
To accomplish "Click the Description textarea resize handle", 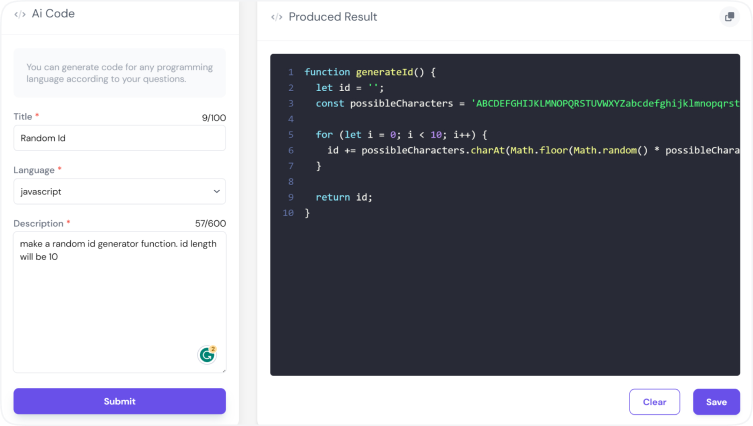I will click(x=222, y=369).
